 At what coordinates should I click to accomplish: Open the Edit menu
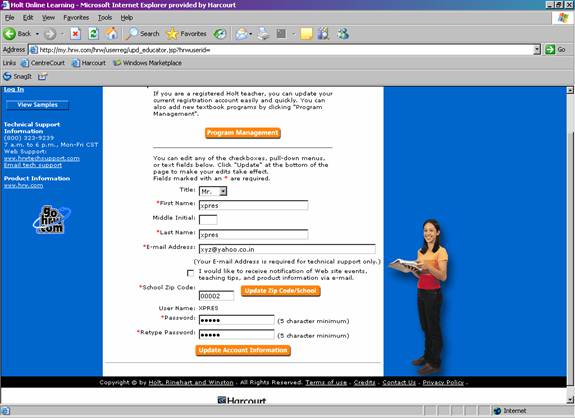click(x=28, y=18)
